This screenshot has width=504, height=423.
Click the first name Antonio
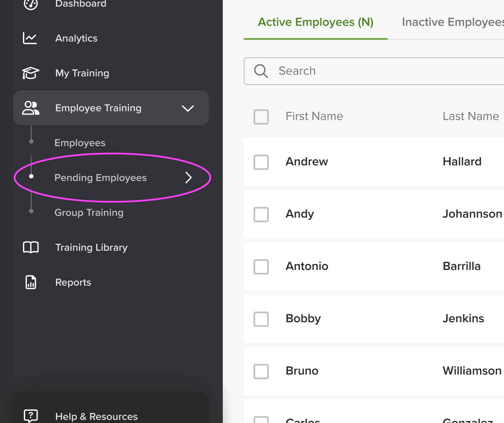(x=307, y=266)
